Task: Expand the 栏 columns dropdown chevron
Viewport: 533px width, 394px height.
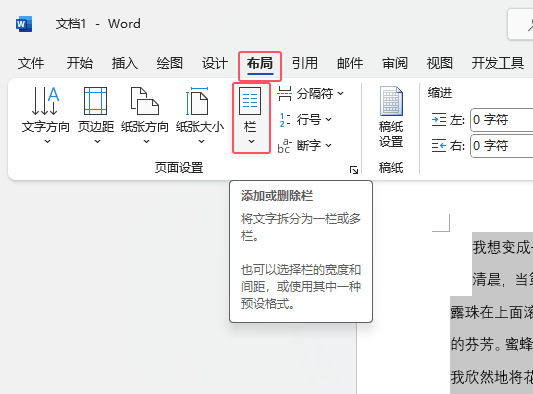Action: click(252, 141)
